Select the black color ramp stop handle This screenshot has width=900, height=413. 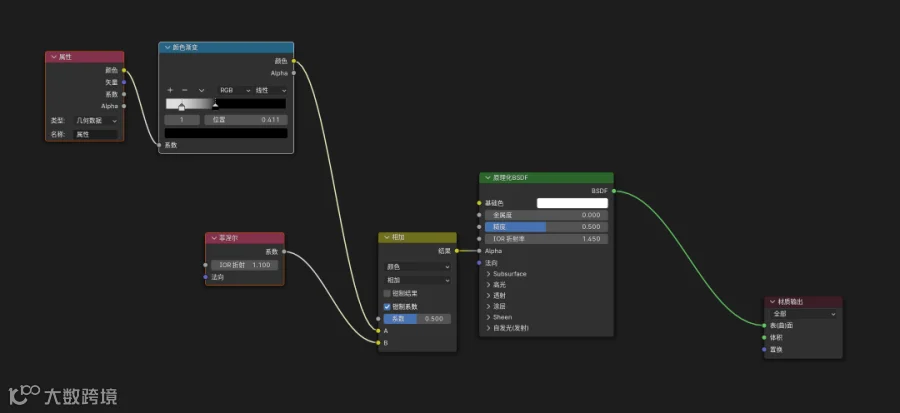coord(215,105)
